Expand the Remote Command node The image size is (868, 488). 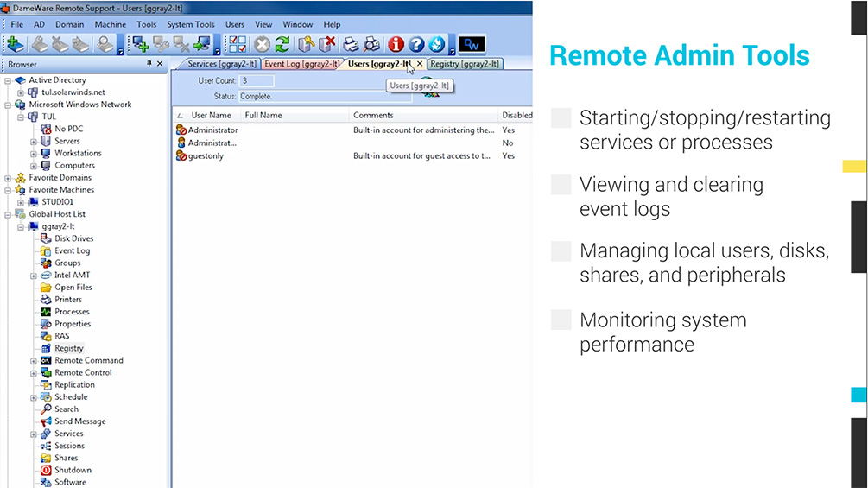pyautogui.click(x=33, y=360)
